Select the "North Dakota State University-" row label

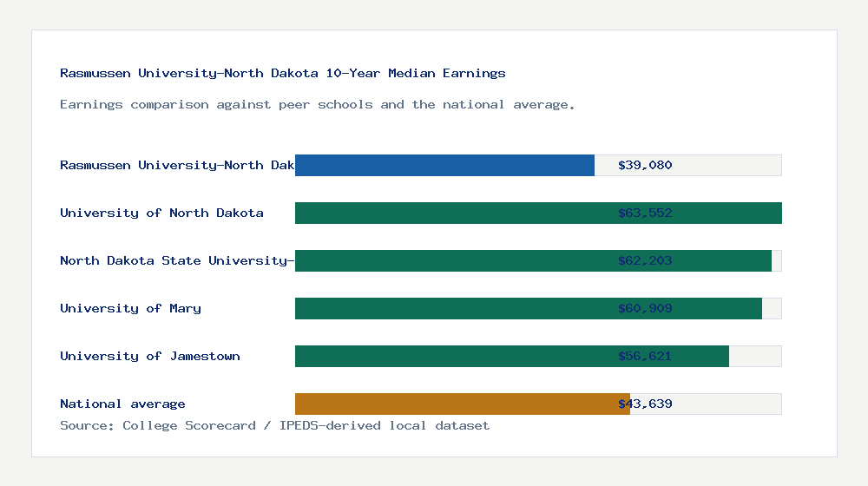click(x=177, y=260)
